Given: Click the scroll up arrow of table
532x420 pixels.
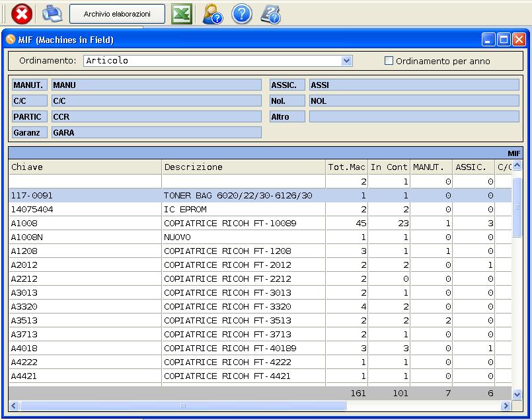Looking at the screenshot, I should coord(517,165).
